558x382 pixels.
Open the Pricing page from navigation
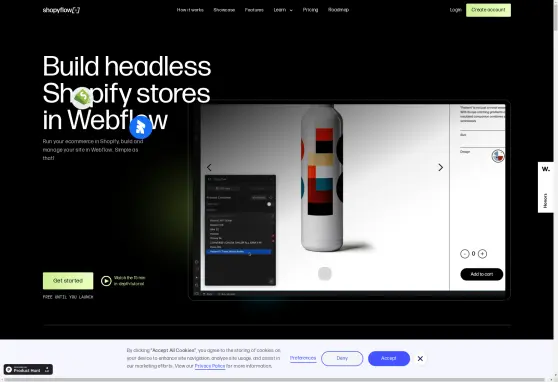click(x=310, y=10)
